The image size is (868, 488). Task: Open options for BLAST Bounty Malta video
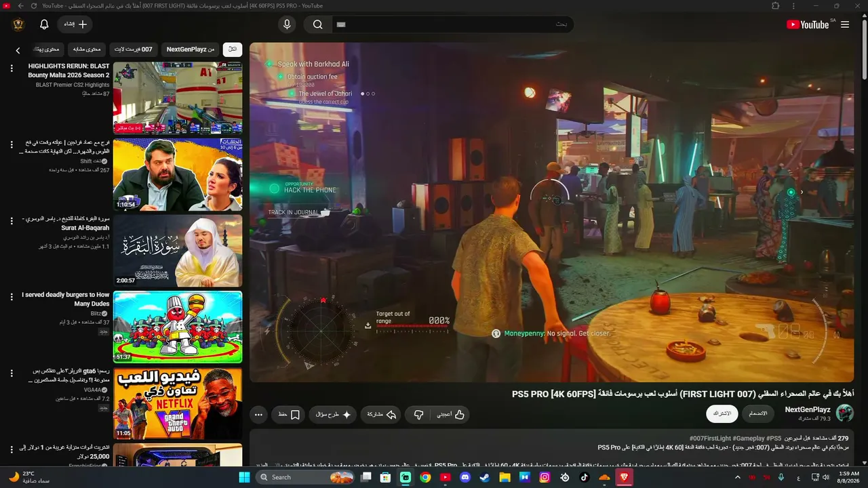12,68
